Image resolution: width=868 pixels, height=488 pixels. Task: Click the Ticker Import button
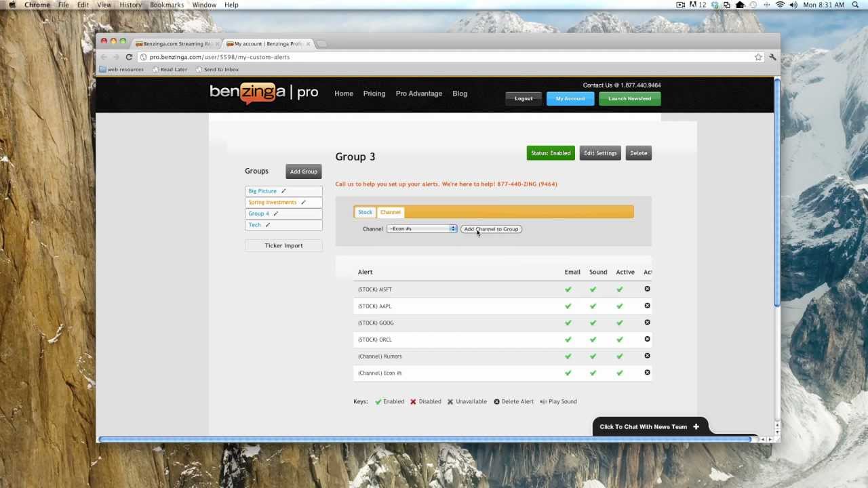tap(283, 245)
